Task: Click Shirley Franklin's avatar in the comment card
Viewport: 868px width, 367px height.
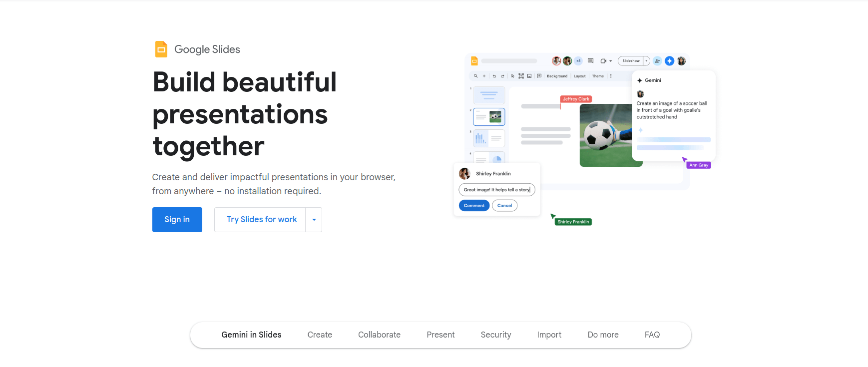Action: pos(464,173)
